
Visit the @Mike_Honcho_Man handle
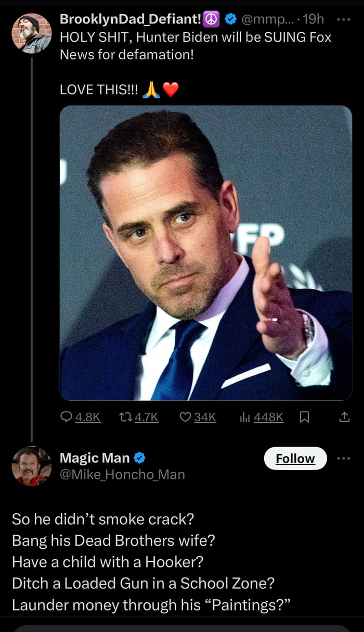tap(122, 474)
